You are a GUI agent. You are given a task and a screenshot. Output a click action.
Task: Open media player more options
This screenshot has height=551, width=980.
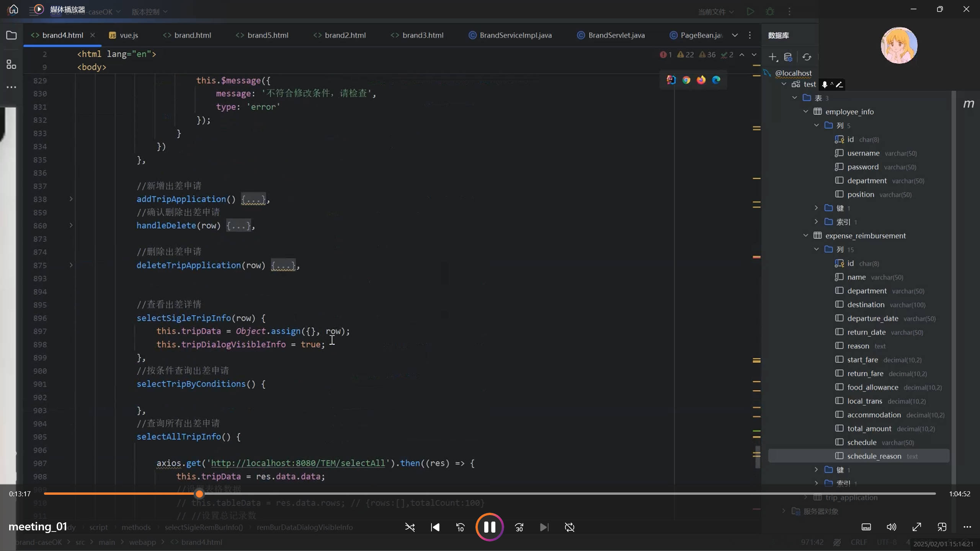pos(967,527)
